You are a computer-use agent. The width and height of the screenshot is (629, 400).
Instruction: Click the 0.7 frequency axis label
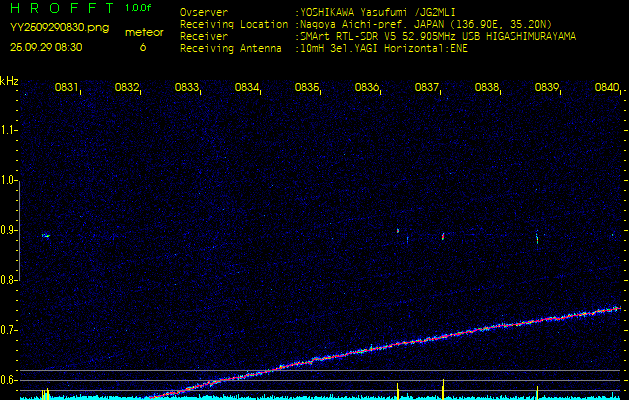[x=9, y=330]
